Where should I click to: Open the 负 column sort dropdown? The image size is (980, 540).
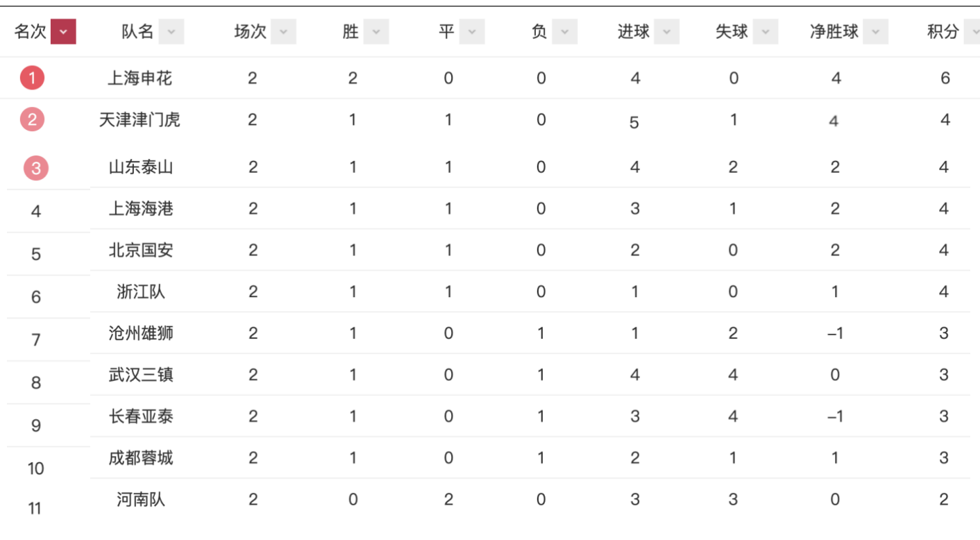pyautogui.click(x=566, y=31)
